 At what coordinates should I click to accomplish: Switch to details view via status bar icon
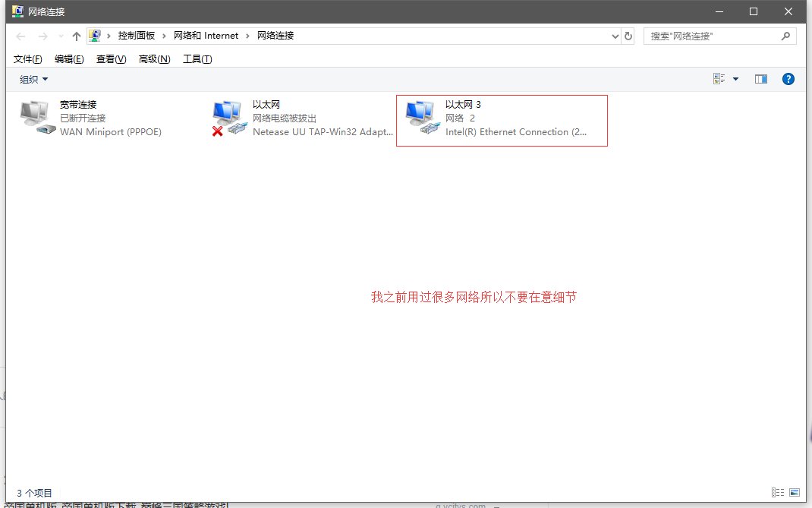point(777,492)
